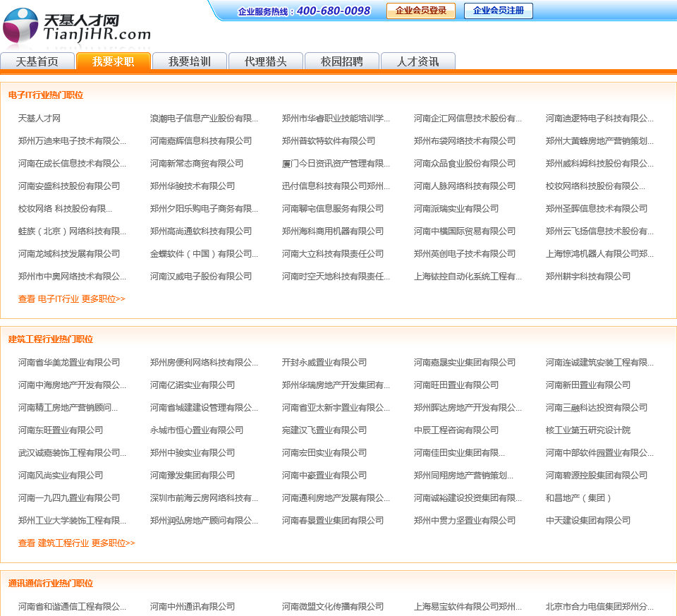Select 郑州中贯力坚置业有限公司

(x=465, y=521)
